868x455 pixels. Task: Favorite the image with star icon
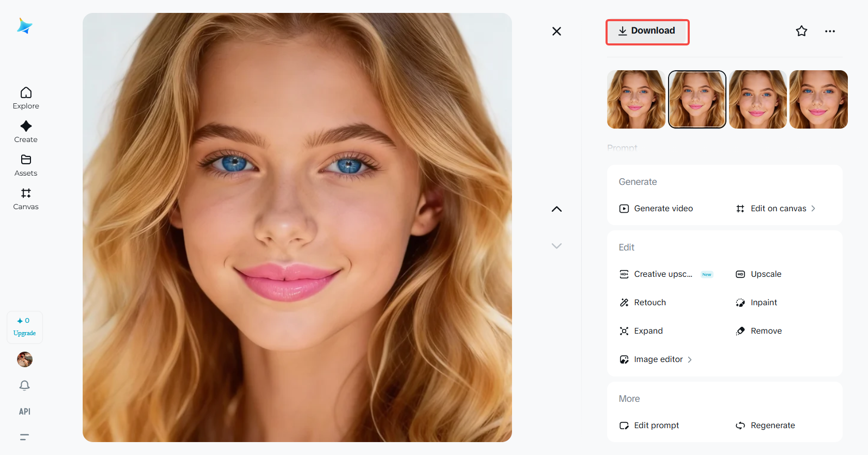point(801,31)
